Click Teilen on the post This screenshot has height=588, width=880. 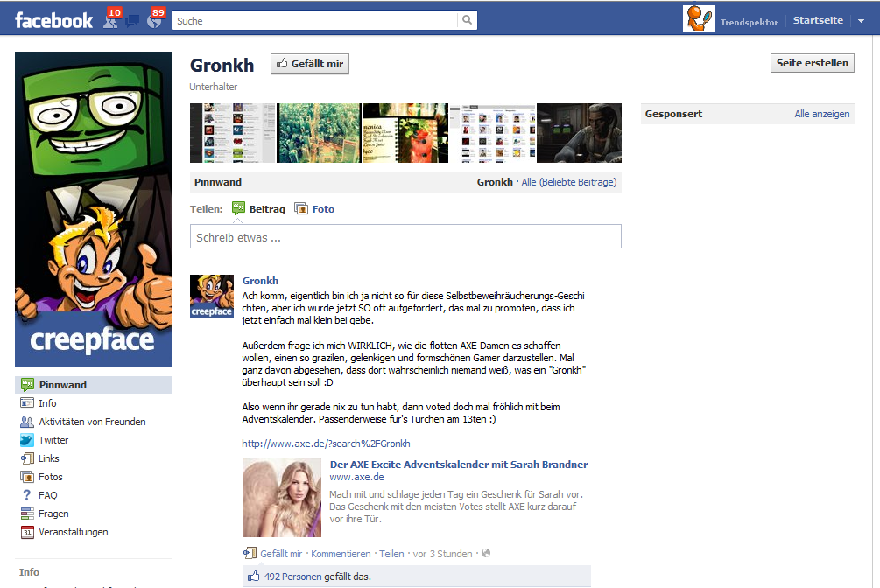click(x=391, y=554)
